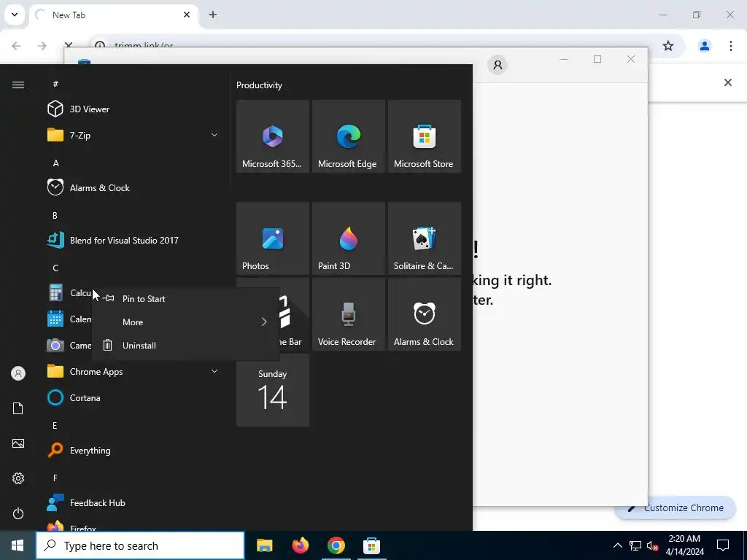Click the taskbar clock showing 2:20 AM
The height and width of the screenshot is (560, 747).
684,545
